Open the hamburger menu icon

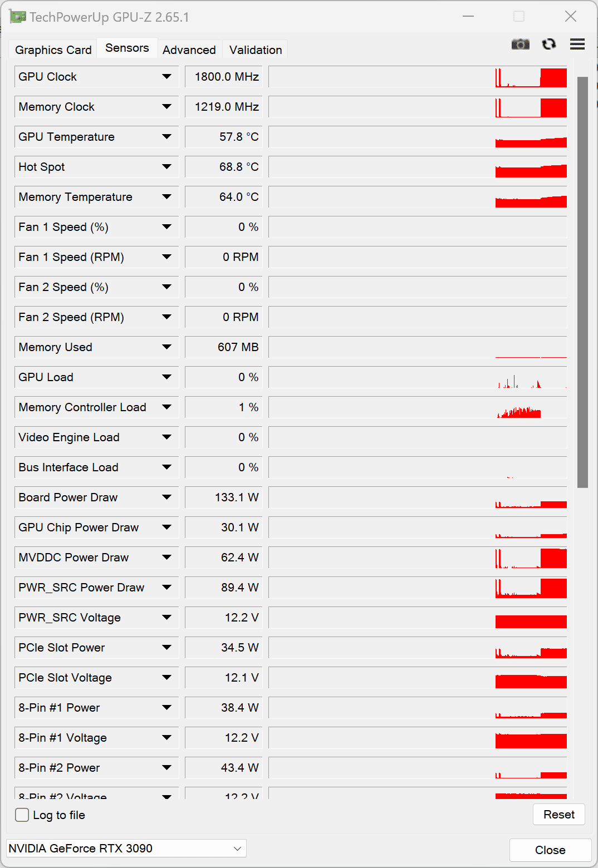(x=577, y=44)
